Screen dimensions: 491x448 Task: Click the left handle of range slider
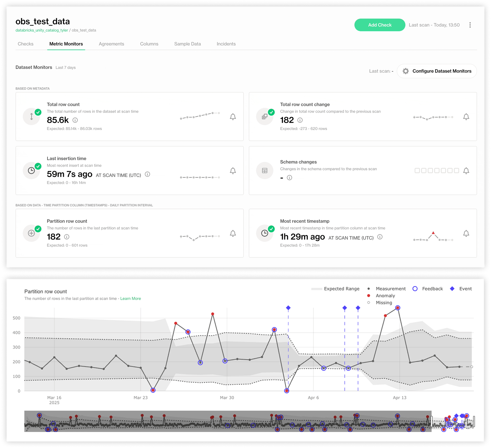click(x=431, y=421)
